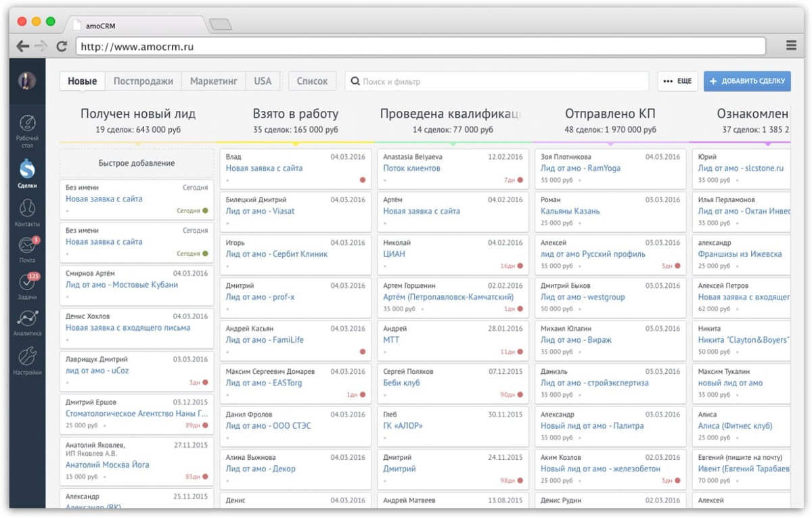
Task: Open a new browser tab
Action: click(x=221, y=25)
